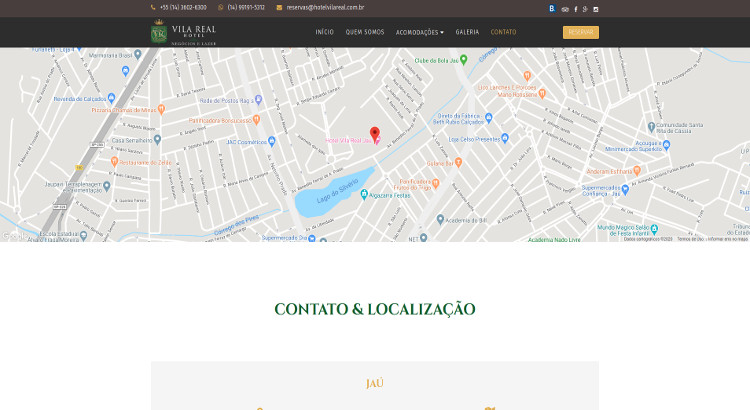Expand the Acomodações dropdown menu

(419, 33)
